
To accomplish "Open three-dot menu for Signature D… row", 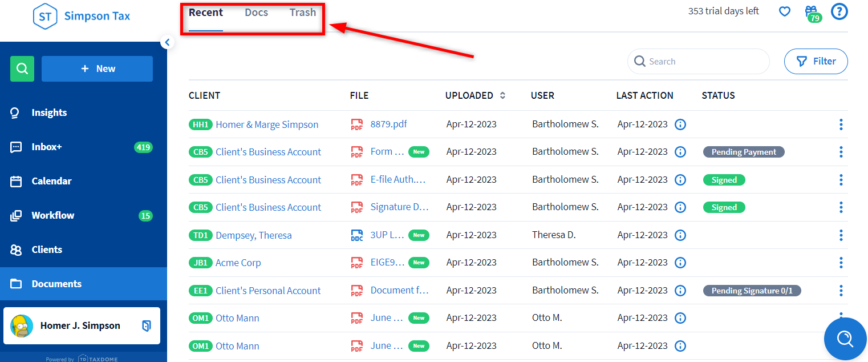I will tap(841, 207).
